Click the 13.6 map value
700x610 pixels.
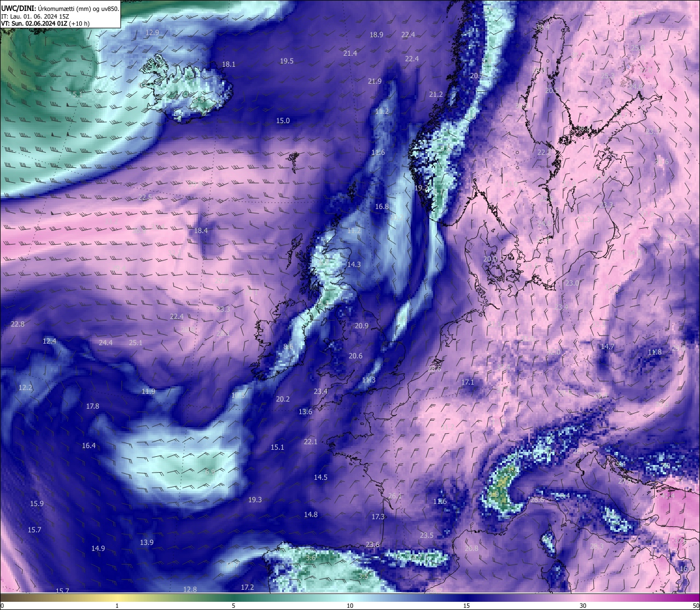pyautogui.click(x=305, y=412)
